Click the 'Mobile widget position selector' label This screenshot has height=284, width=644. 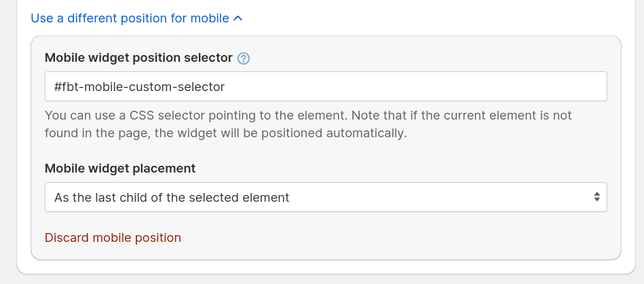click(x=138, y=58)
